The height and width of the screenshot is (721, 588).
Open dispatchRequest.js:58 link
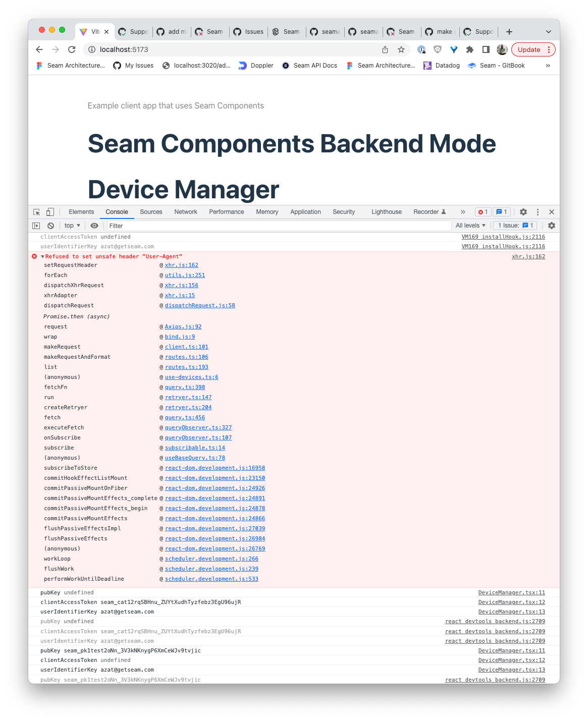tap(200, 306)
